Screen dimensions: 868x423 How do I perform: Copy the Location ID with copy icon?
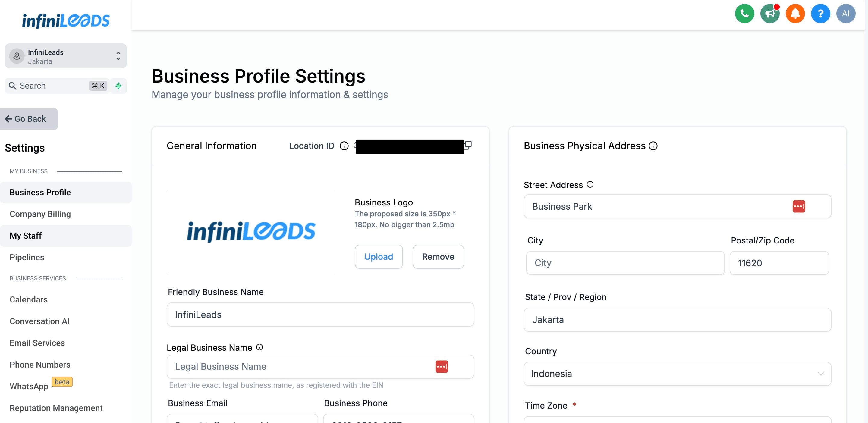pos(468,145)
